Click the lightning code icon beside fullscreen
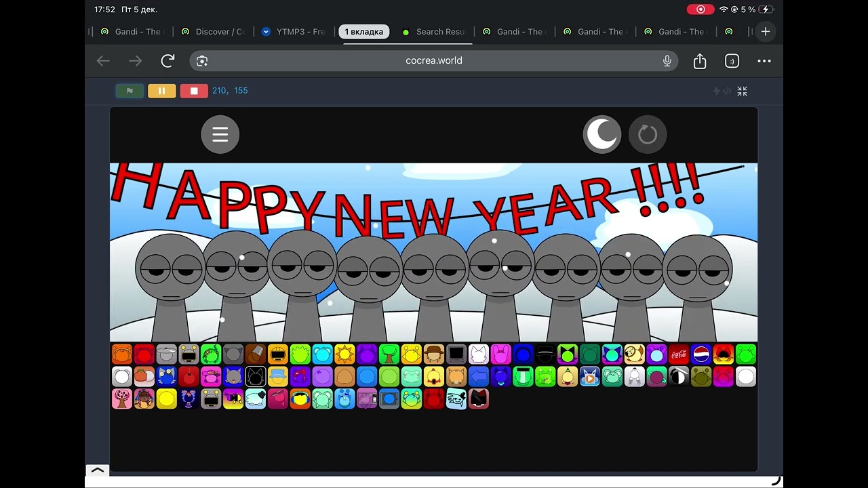Screen dimensions: 868x488 722,91
